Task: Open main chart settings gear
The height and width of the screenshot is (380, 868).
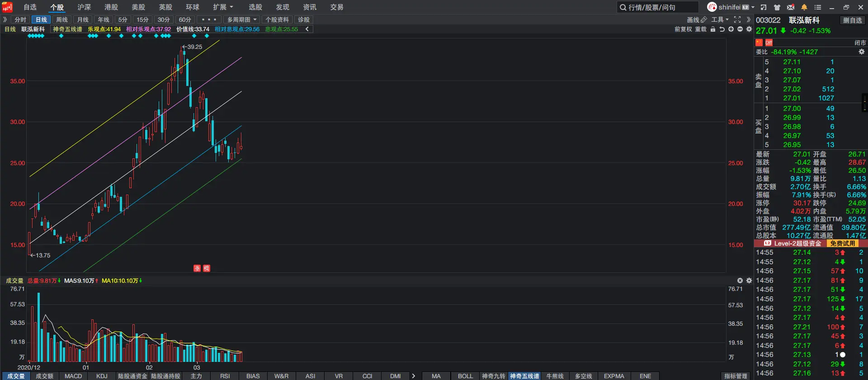Action: [749, 29]
